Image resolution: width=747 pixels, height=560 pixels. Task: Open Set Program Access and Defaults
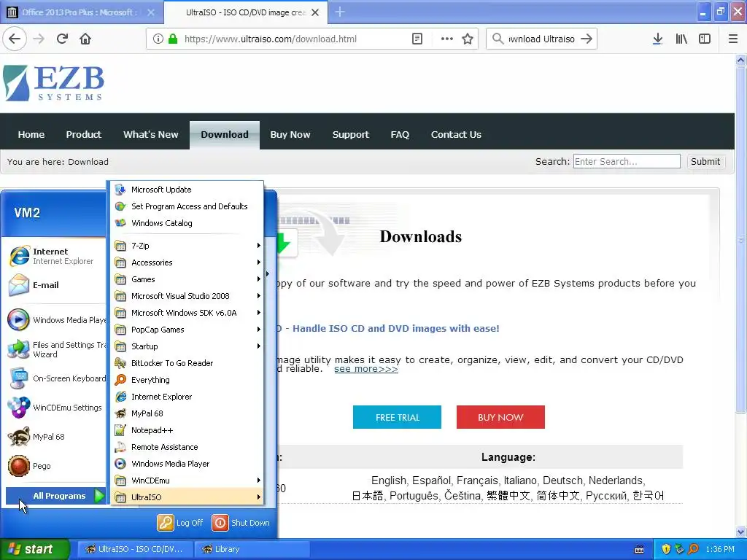click(188, 206)
